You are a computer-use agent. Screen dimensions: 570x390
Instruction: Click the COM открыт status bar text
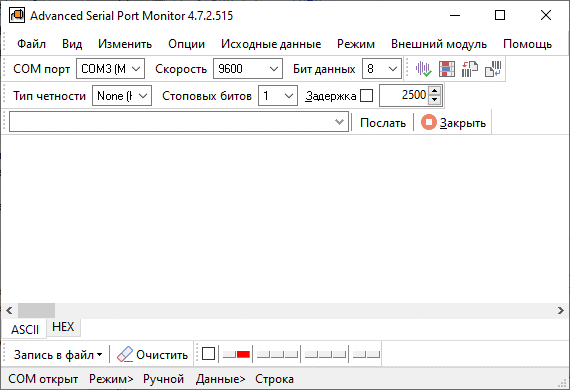pos(43,379)
